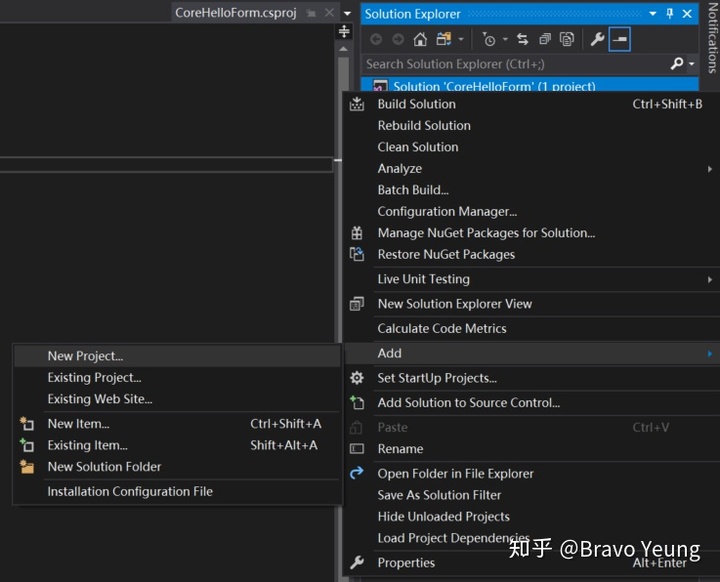The height and width of the screenshot is (582, 720).
Task: Open Set StartUp Projects
Action: pos(531,378)
